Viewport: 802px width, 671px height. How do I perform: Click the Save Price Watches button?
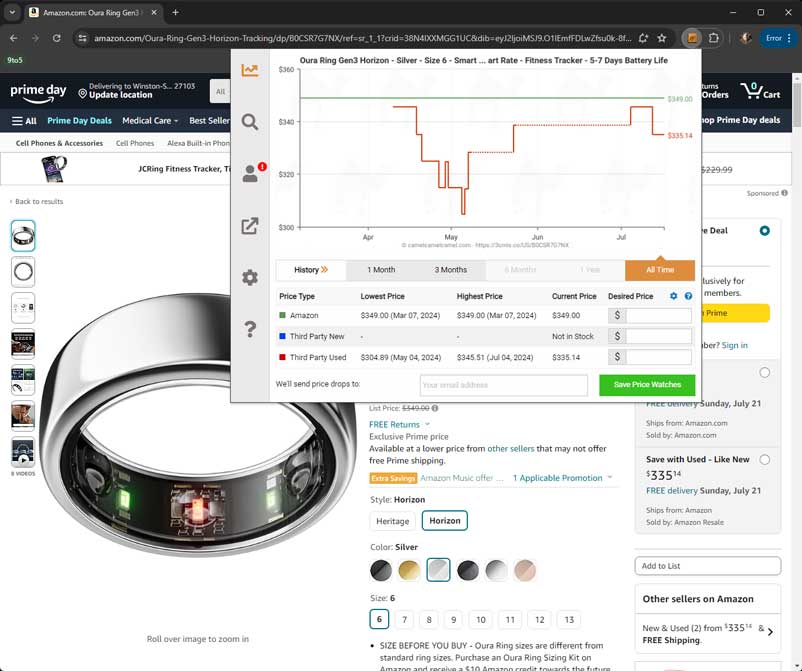(x=646, y=385)
